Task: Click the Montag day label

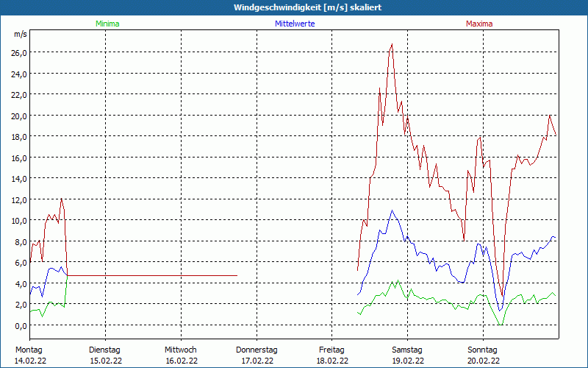Action: 29,350
